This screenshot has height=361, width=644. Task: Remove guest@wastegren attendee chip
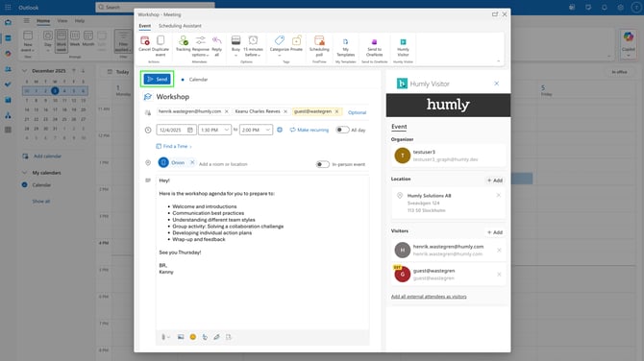[x=336, y=111]
